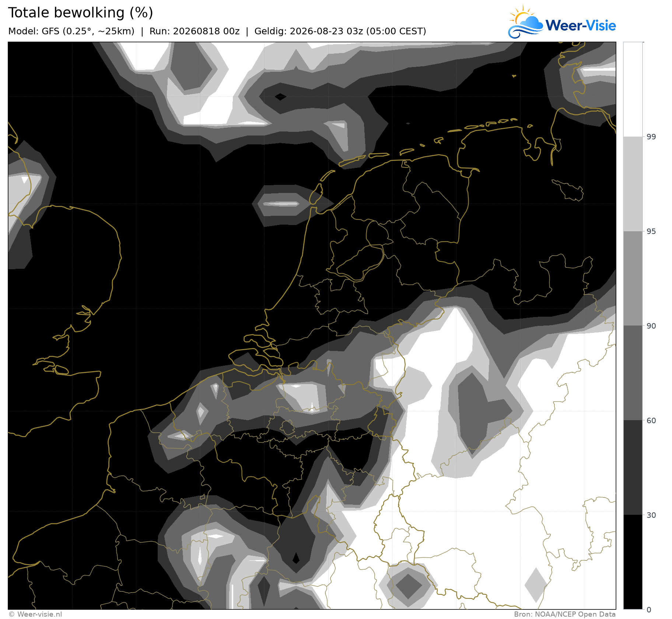The width and height of the screenshot is (672, 619).
Task: Click the 99 tick label on colorbar
Action: (651, 137)
